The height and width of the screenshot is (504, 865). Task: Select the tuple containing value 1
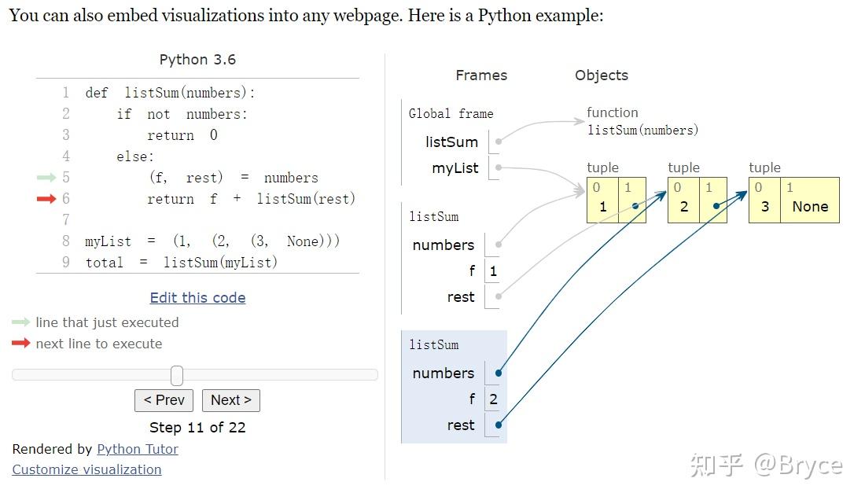click(617, 199)
